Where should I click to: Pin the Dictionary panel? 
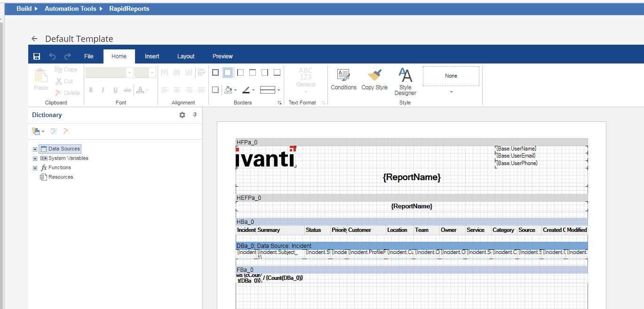pos(195,115)
